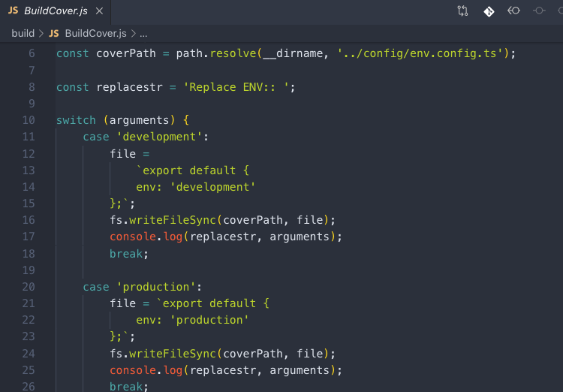Click `export default { on line 13
The image size is (563, 392).
coord(192,170)
